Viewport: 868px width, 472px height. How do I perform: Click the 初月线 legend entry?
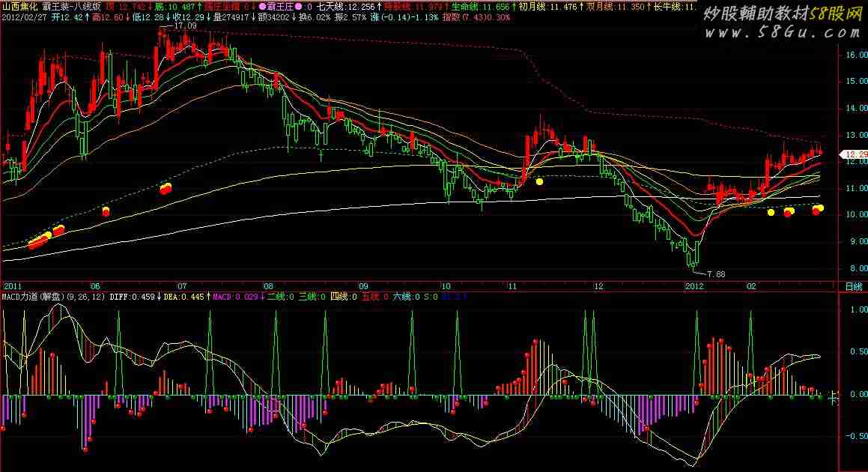pyautogui.click(x=547, y=7)
